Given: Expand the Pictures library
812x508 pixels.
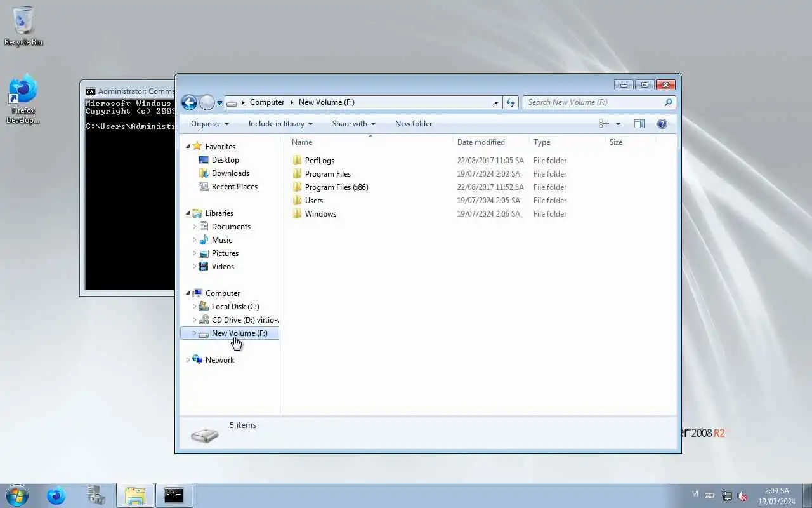Looking at the screenshot, I should point(194,253).
